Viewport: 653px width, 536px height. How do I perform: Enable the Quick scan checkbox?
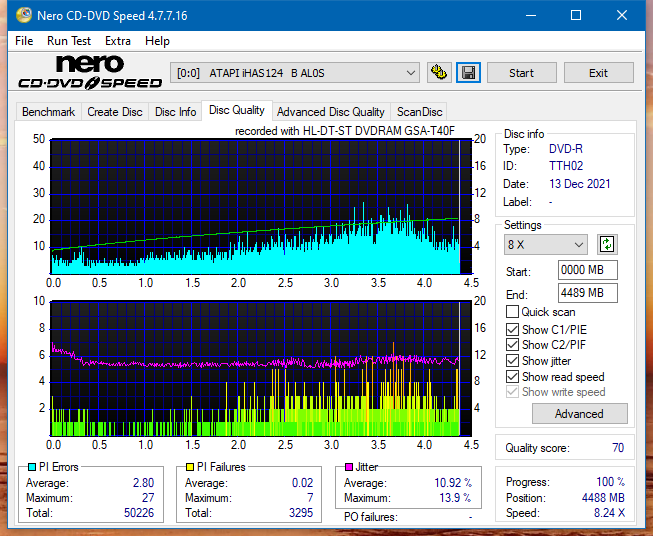512,312
